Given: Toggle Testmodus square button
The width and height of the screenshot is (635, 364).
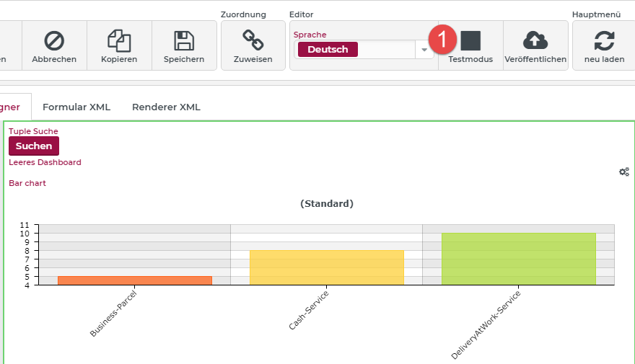Looking at the screenshot, I should [x=470, y=41].
